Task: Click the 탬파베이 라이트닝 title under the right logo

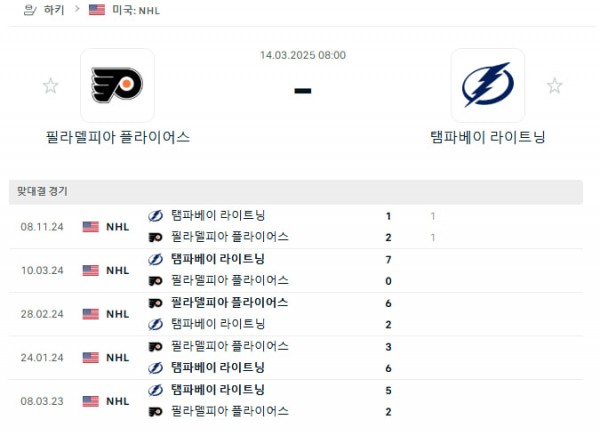Action: 487,137
